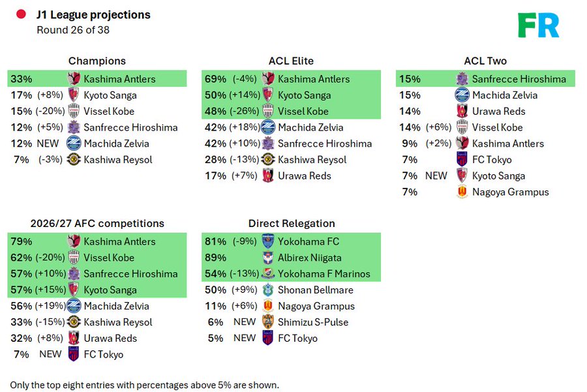Screen dimensions: 587x392
Task: Open the 2026/27 AFC competitions heading
Action: tap(97, 224)
